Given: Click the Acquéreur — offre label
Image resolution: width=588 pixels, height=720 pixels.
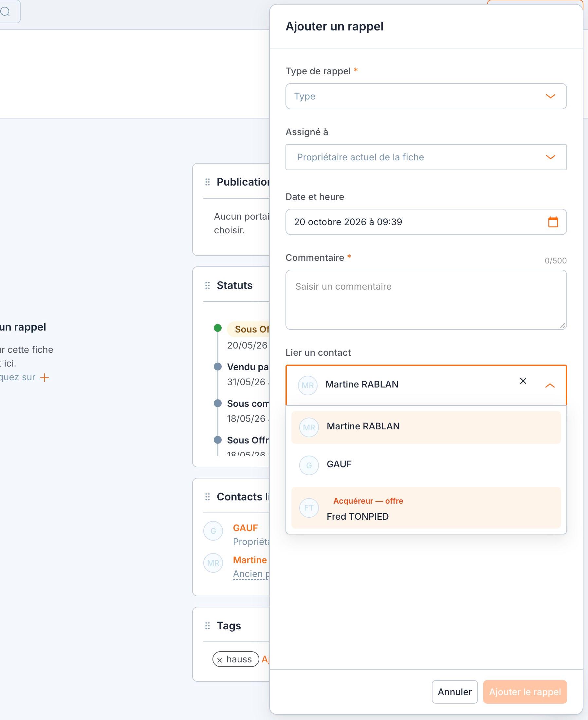Looking at the screenshot, I should tap(368, 501).
